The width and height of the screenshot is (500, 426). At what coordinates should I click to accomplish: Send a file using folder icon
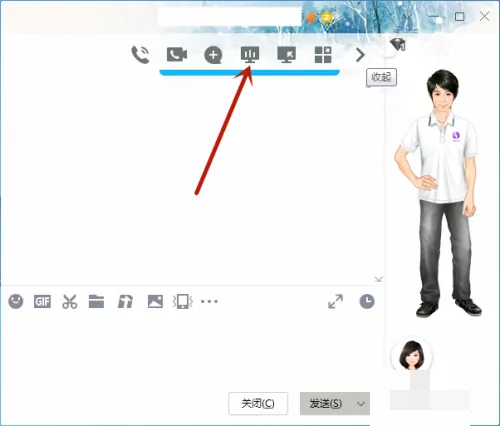click(x=96, y=302)
